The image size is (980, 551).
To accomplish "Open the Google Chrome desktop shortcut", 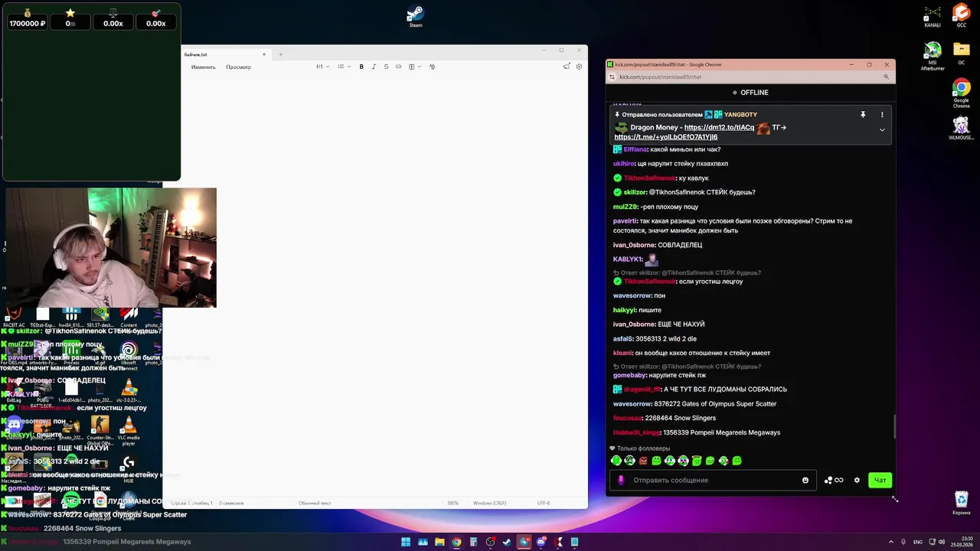I will pos(961,93).
